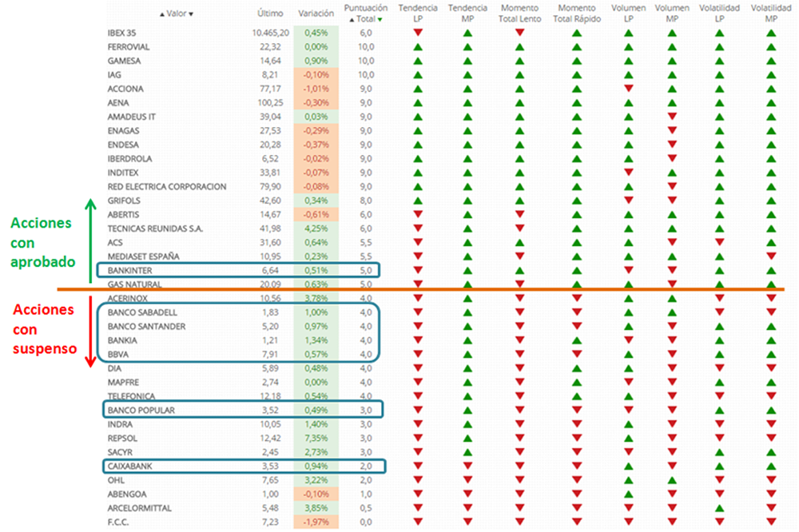Click ABENGOA Volumen LP green arrow
Image resolution: width=799 pixels, height=532 pixels.
[x=628, y=494]
